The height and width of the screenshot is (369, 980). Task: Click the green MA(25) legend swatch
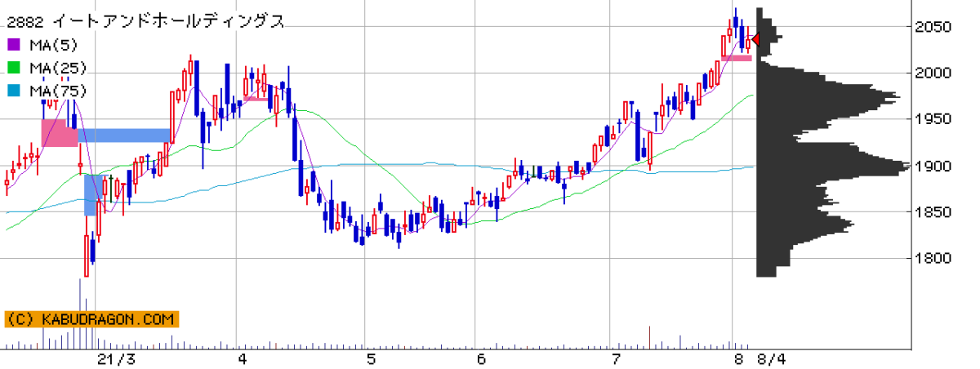coord(13,68)
